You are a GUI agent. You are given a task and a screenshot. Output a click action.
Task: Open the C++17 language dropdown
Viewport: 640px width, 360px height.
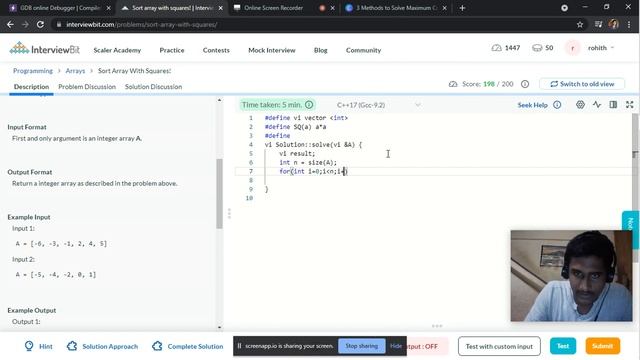point(379,105)
